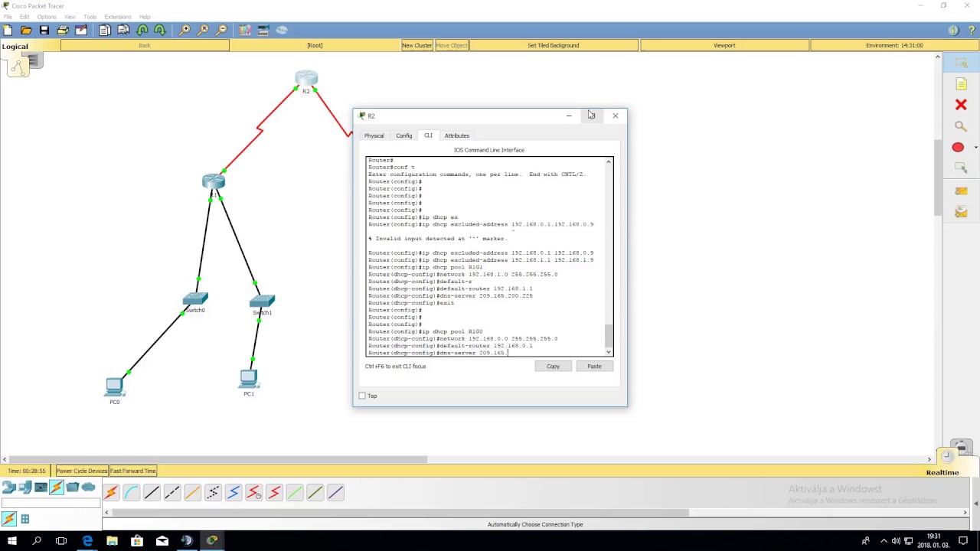
Task: Click Power Cycle Devices button
Action: click(81, 471)
